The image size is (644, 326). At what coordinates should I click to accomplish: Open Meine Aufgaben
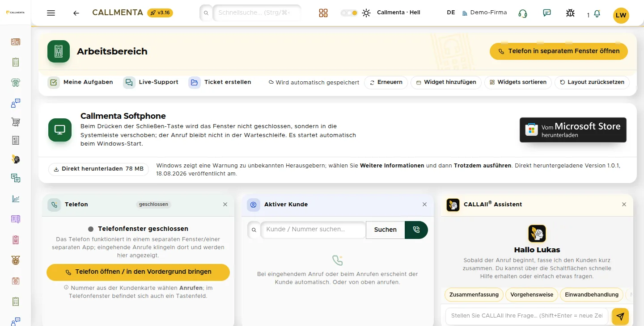(x=80, y=82)
